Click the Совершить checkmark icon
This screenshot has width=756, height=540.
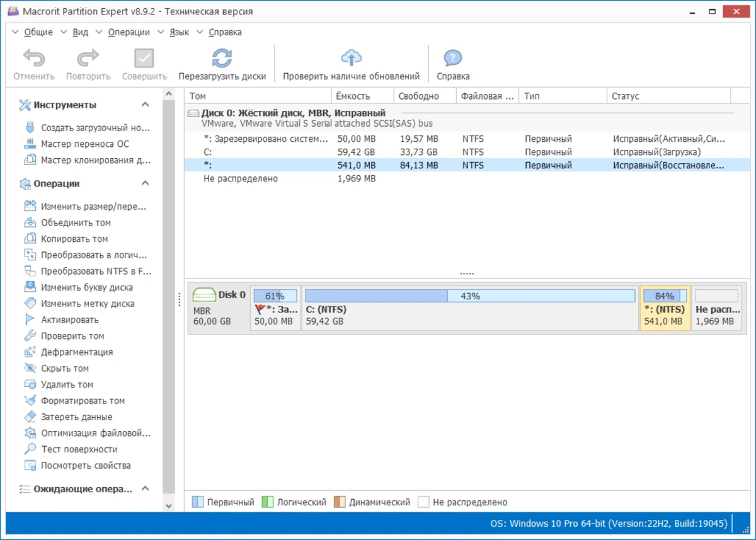[144, 59]
